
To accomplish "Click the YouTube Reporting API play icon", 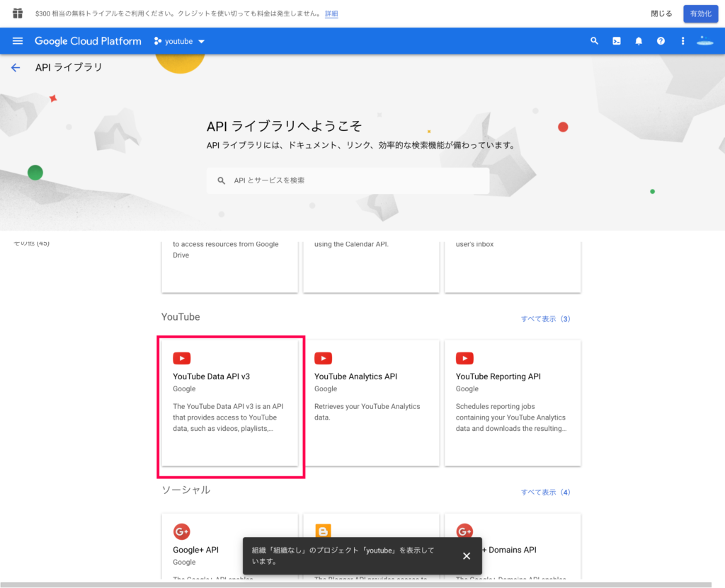I will click(x=464, y=358).
